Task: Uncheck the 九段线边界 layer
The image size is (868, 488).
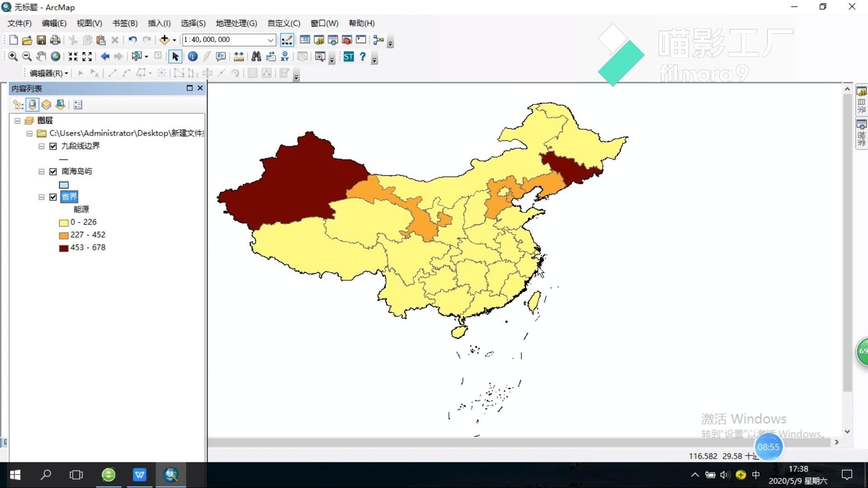Action: [53, 146]
